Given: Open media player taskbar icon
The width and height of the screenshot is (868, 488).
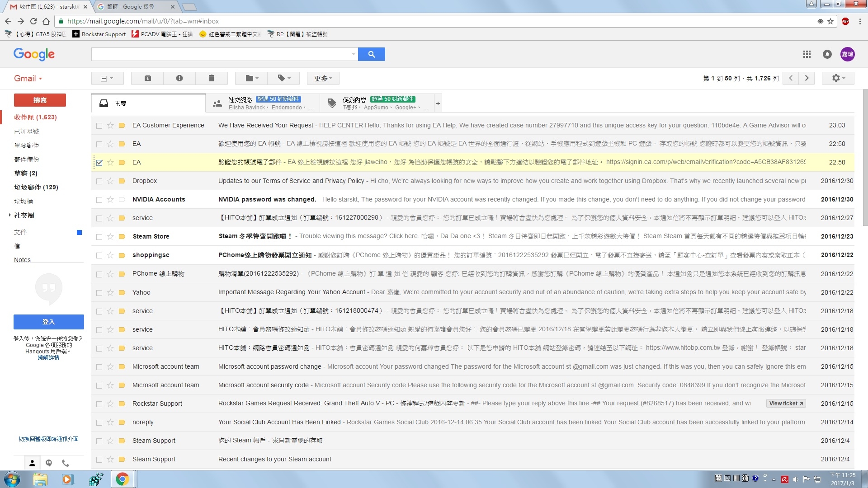Looking at the screenshot, I should coord(67,479).
